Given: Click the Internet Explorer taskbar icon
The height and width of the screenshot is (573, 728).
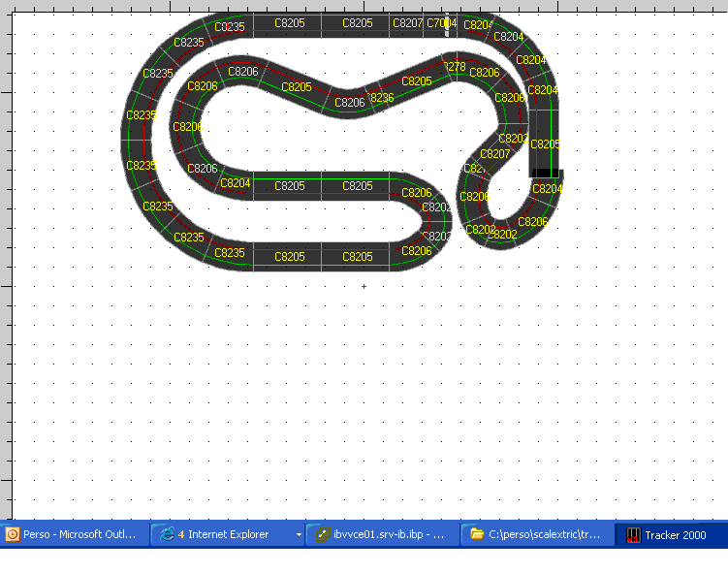Looking at the screenshot, I should click(167, 534).
